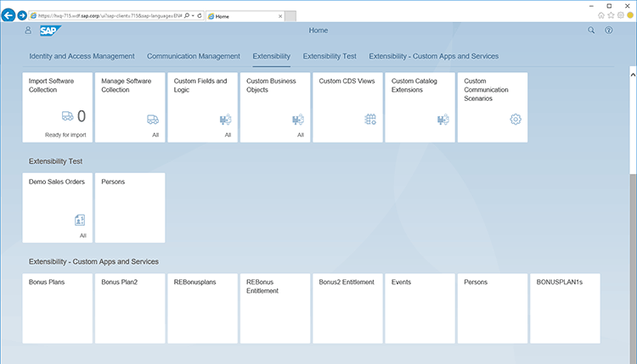This screenshot has width=637, height=364.
Task: Click the SAP logo
Action: 50,31
